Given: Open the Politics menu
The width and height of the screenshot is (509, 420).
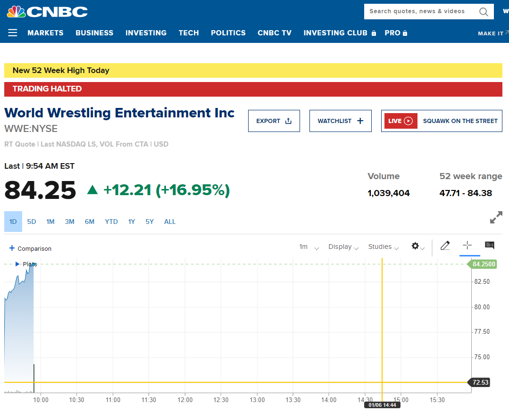Looking at the screenshot, I should coord(228,33).
